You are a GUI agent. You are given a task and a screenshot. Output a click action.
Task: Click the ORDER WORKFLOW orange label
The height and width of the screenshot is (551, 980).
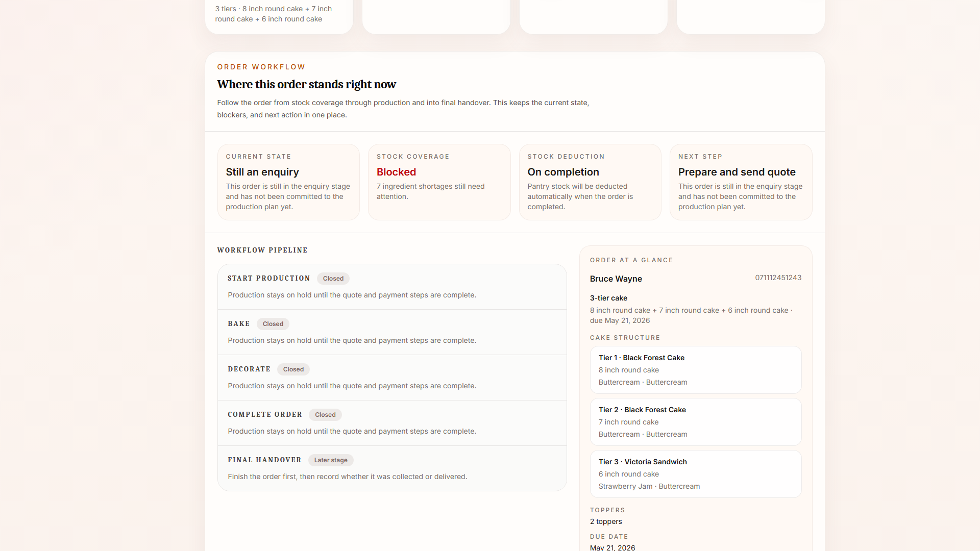(x=261, y=67)
